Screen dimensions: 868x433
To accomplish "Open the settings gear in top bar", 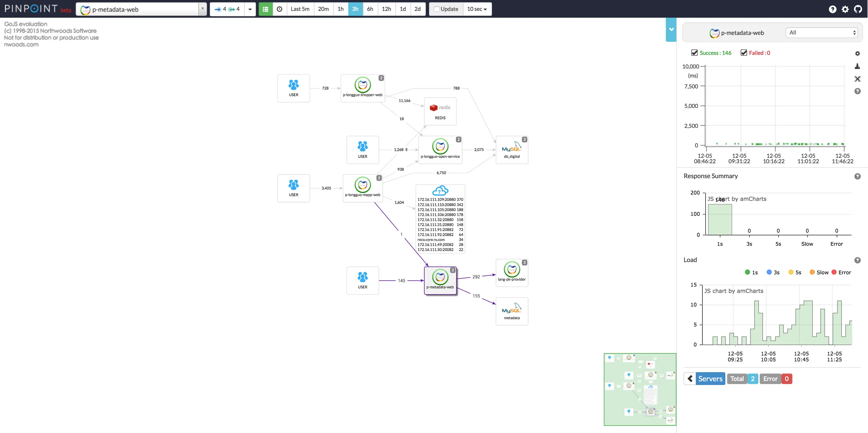I will [x=845, y=9].
